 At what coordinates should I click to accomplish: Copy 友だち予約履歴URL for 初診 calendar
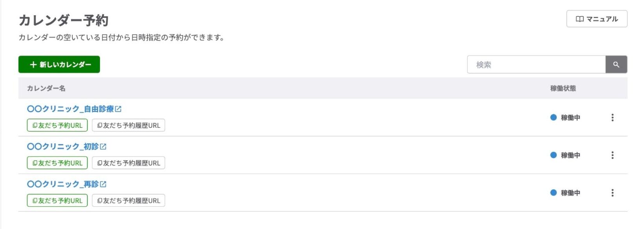pos(128,163)
